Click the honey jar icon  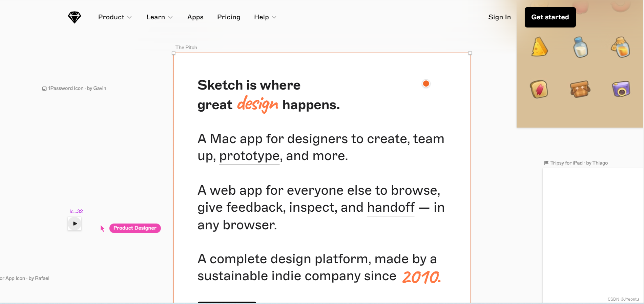click(x=621, y=47)
